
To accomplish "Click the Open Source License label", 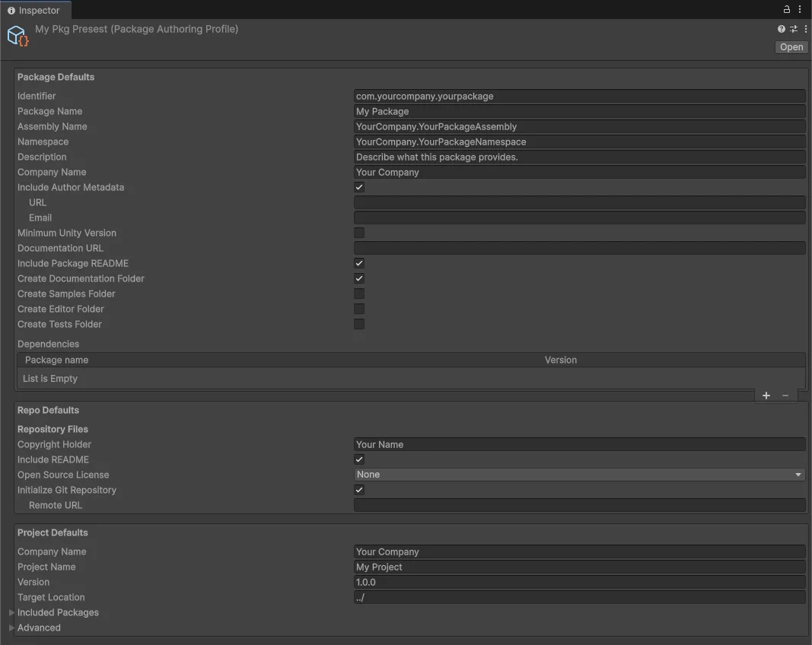I will 63,475.
